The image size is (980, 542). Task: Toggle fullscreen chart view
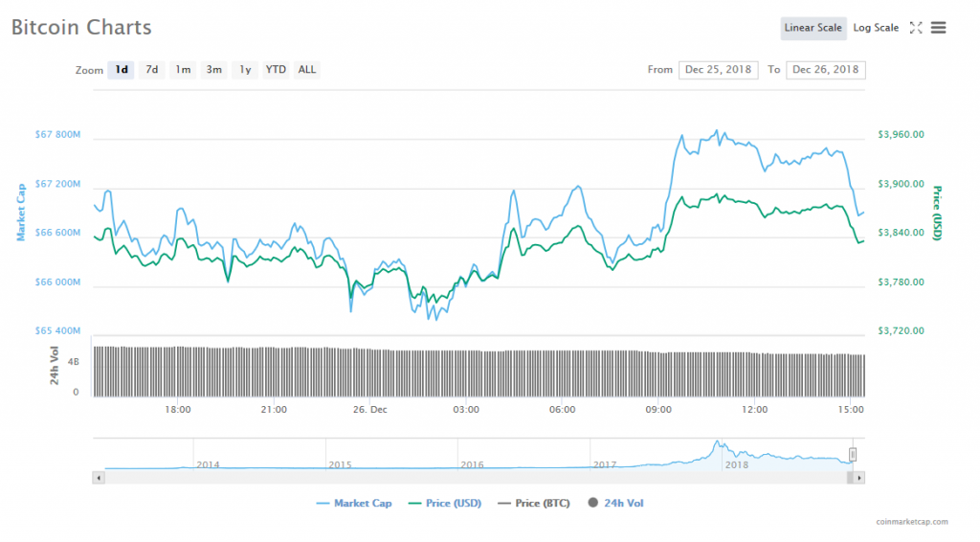(x=916, y=28)
